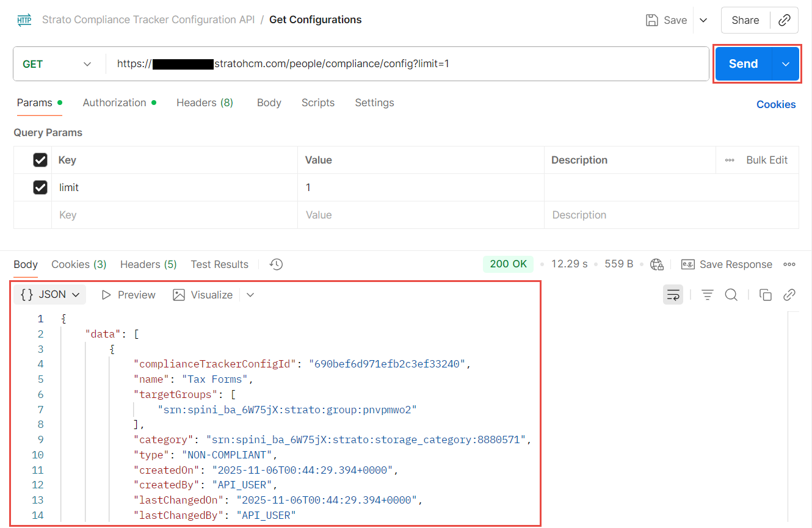Toggle word wrap in response body

pyautogui.click(x=673, y=295)
